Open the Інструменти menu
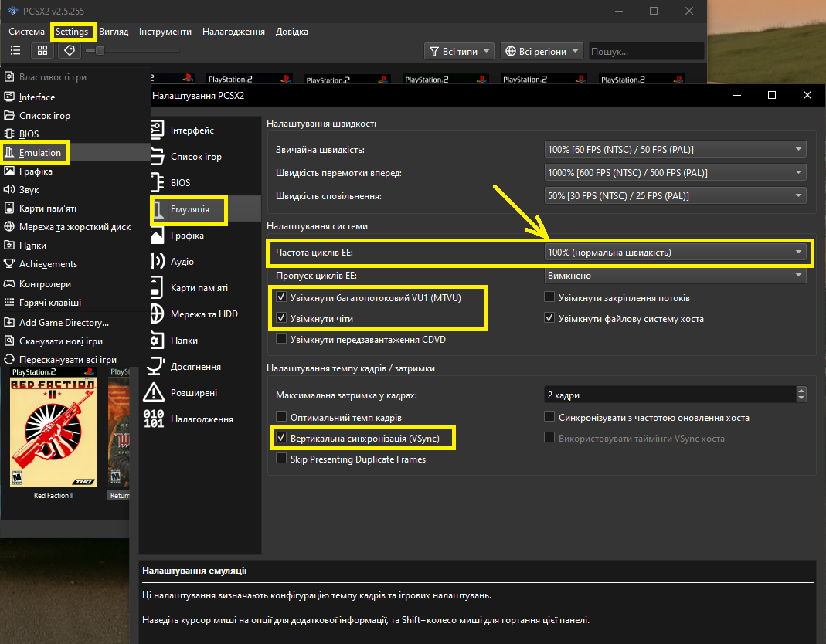826x644 pixels. [x=165, y=32]
